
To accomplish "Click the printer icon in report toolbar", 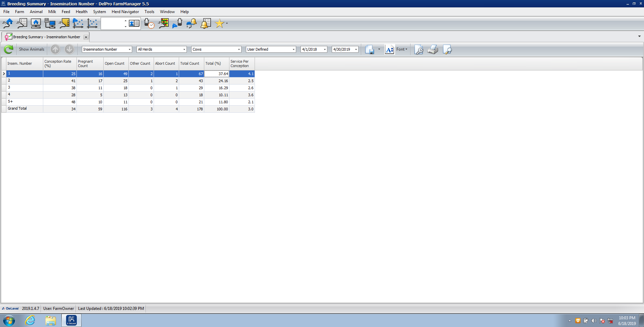I will [x=433, y=50].
